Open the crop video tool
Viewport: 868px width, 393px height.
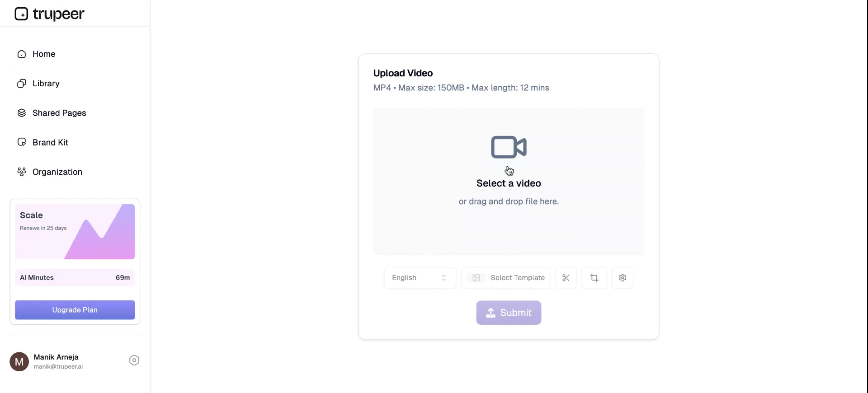pyautogui.click(x=594, y=278)
